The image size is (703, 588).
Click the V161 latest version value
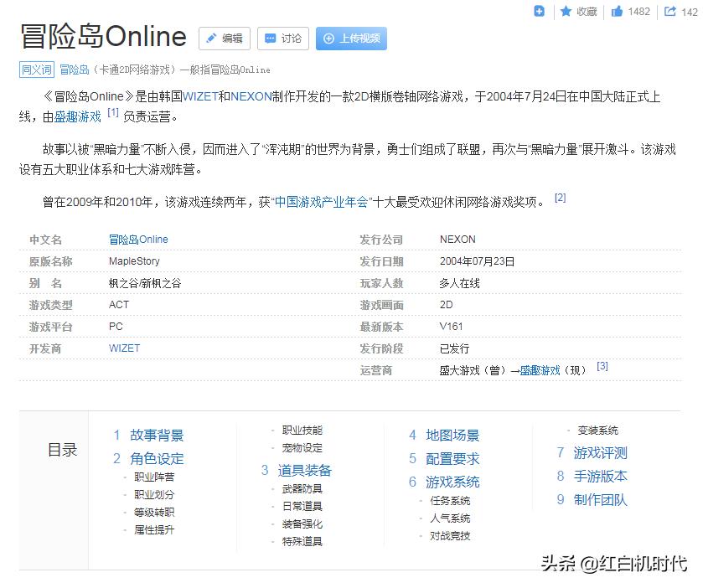tap(451, 327)
